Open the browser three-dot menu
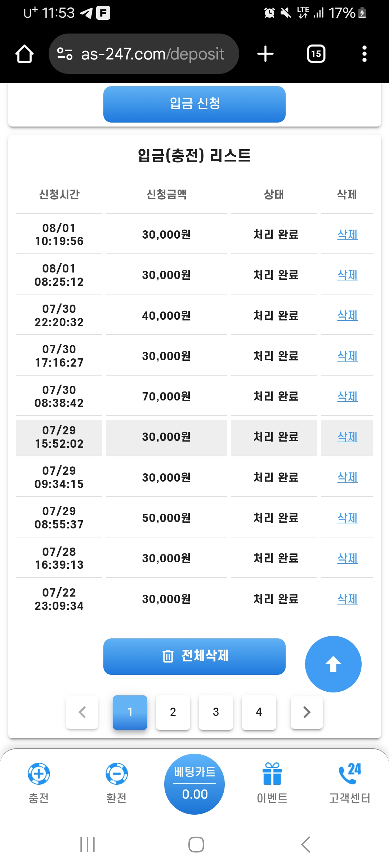Screen dimensions: 389x868 pos(364,54)
